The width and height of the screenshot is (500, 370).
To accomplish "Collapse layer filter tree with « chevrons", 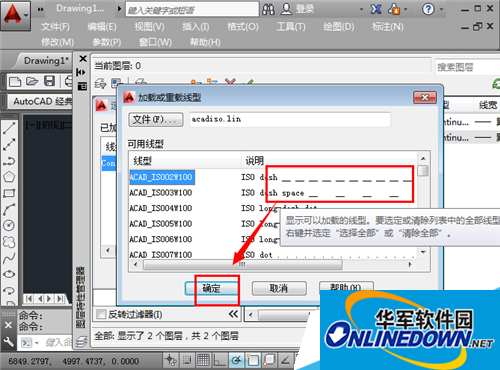I will tap(233, 314).
